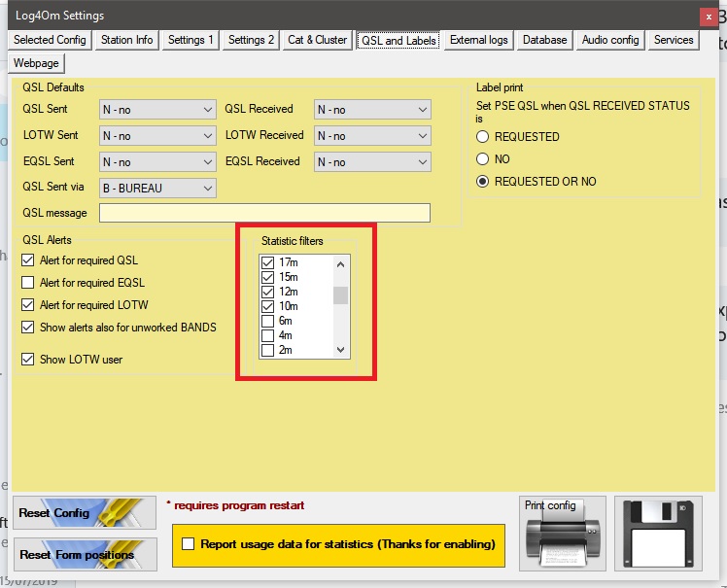Expand the QSL Sent dropdown

(x=157, y=110)
